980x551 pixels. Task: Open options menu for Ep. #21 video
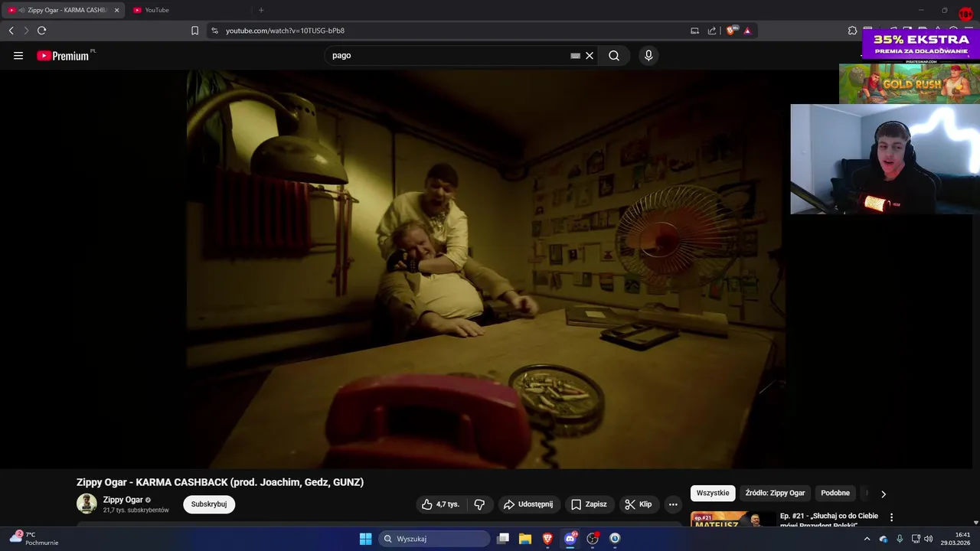pyautogui.click(x=891, y=517)
